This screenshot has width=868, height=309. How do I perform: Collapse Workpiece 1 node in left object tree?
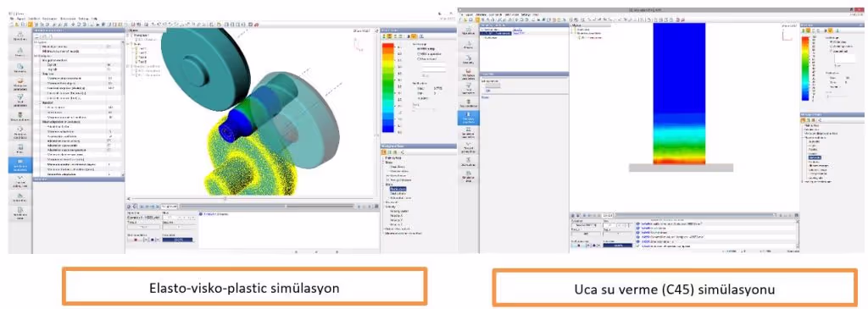(x=129, y=36)
